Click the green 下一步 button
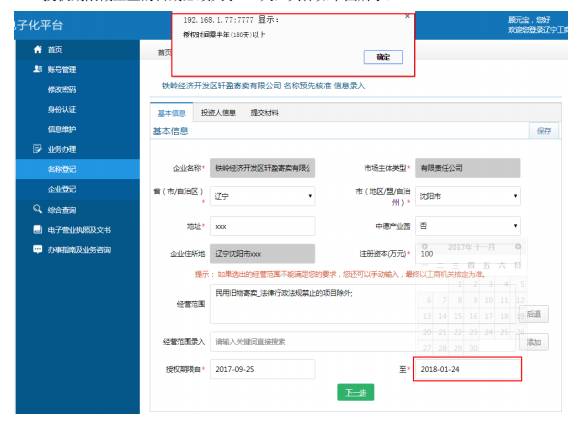The width and height of the screenshot is (584, 426). point(355,392)
